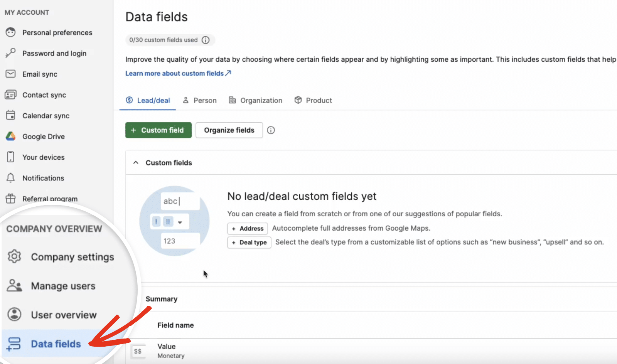Click the phone icon for Your devices

click(11, 157)
